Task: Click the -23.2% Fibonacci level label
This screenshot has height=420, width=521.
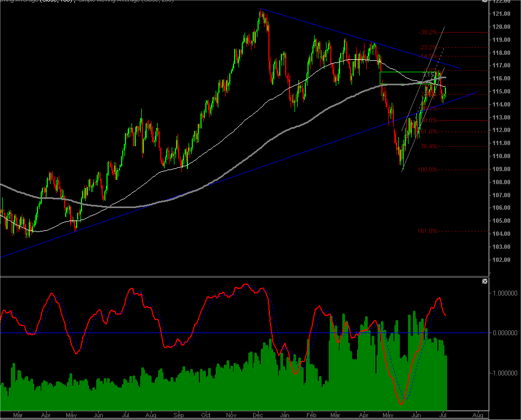Action: tap(428, 47)
